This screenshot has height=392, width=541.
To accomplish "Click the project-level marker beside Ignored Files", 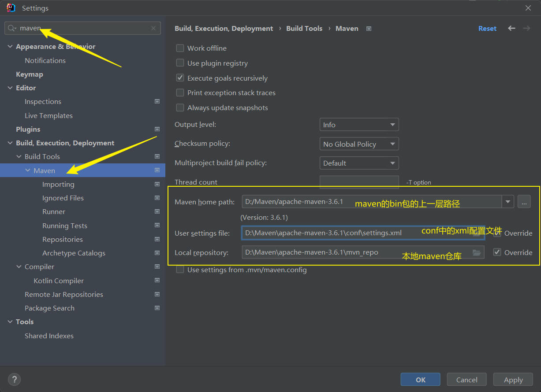I will pos(157,198).
